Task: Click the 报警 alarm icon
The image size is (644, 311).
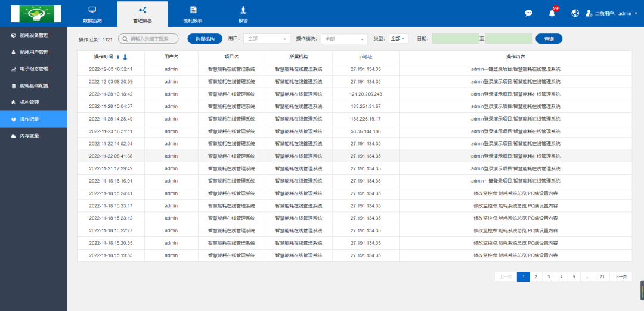Action: (x=243, y=10)
